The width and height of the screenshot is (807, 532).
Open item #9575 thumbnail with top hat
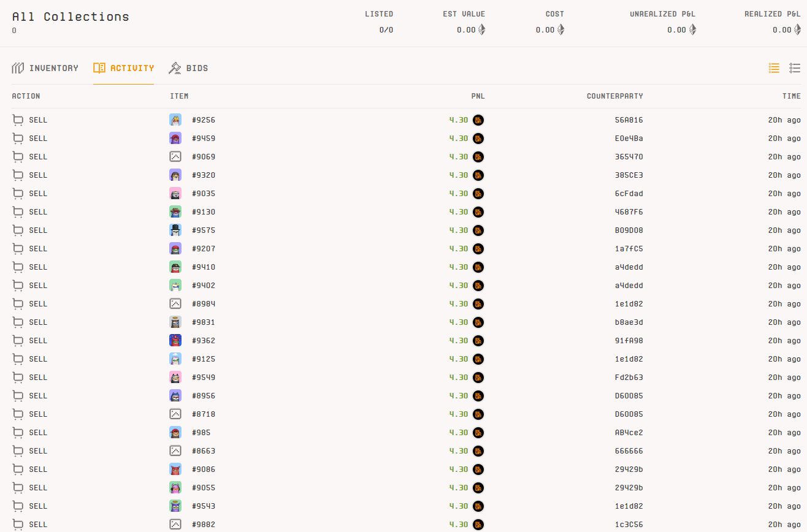pos(175,230)
